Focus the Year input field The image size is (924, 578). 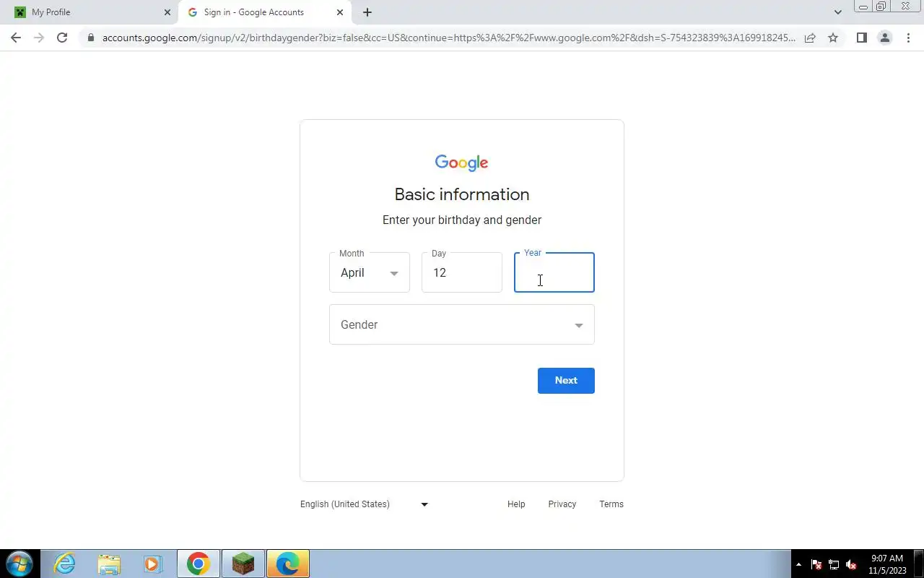click(554, 272)
